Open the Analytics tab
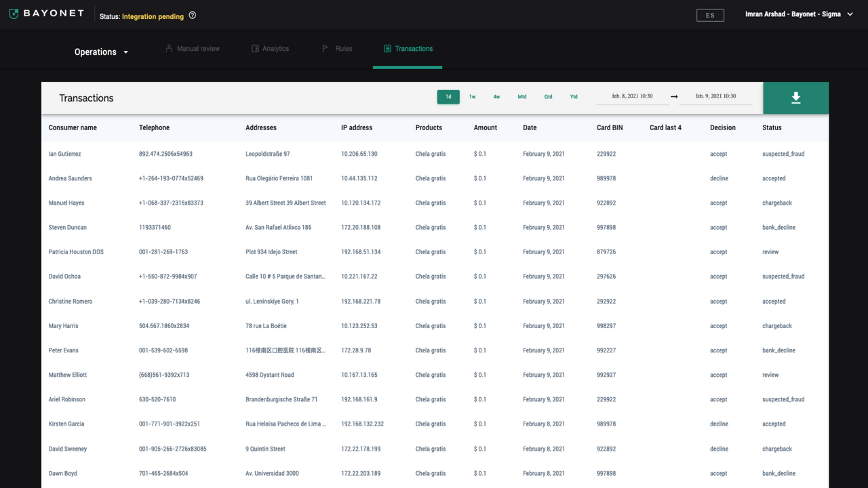The width and height of the screenshot is (868, 488). tap(270, 48)
